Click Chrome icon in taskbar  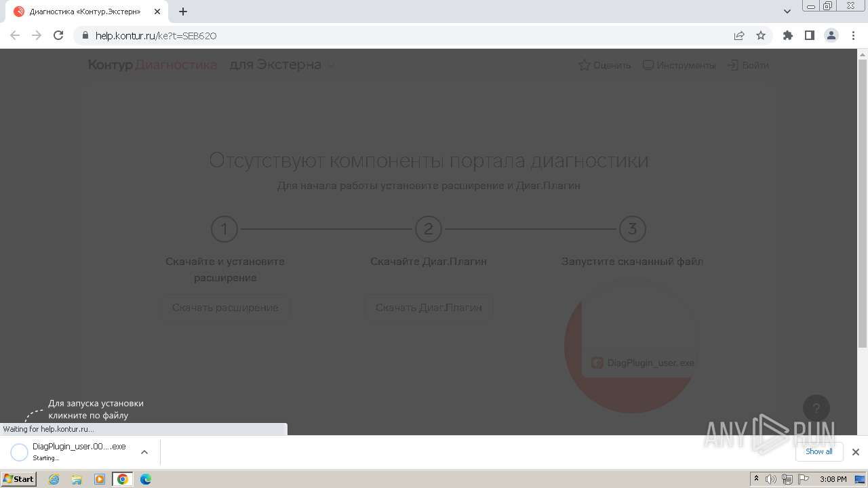[x=123, y=479]
